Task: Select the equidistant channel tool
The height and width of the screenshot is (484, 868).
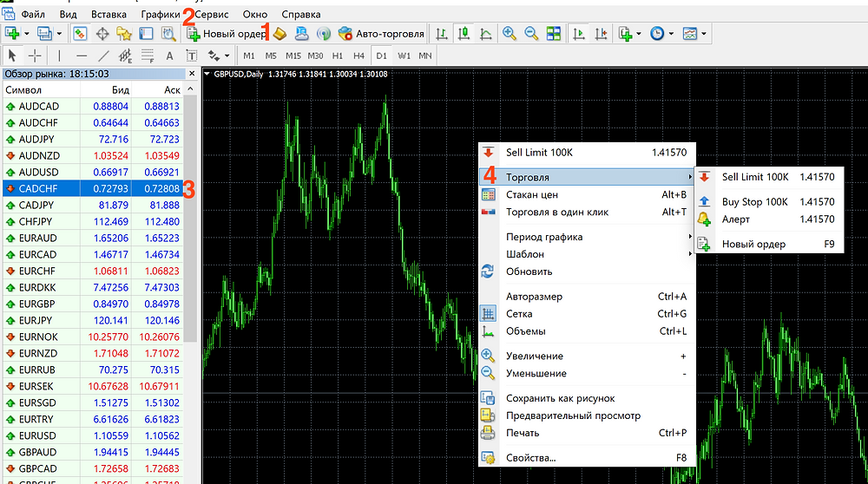Action: pyautogui.click(x=126, y=56)
